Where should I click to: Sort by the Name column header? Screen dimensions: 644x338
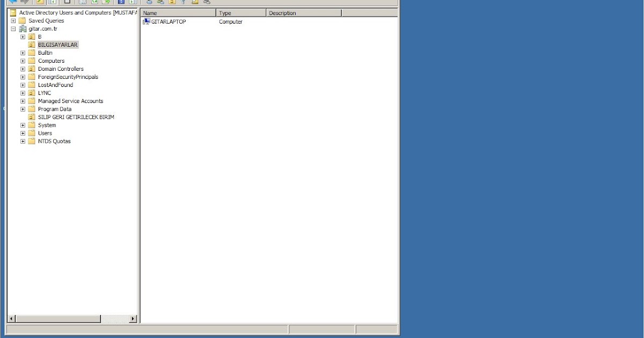[179, 13]
